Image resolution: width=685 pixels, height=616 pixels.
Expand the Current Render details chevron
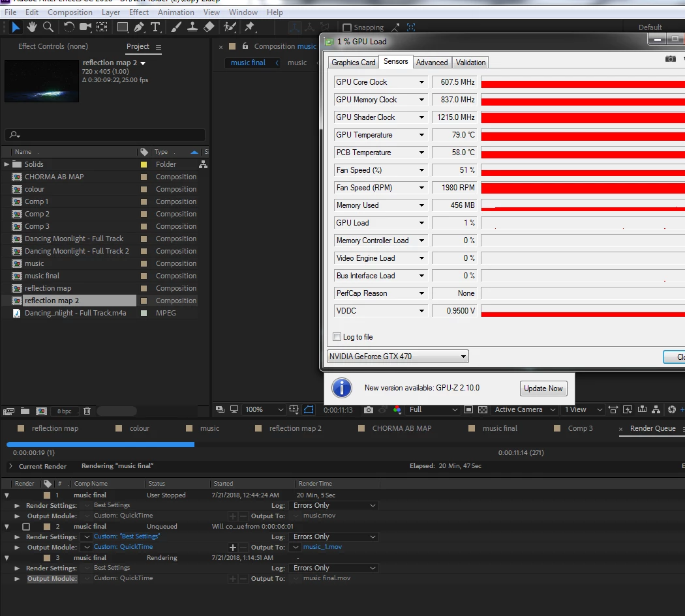coord(10,466)
